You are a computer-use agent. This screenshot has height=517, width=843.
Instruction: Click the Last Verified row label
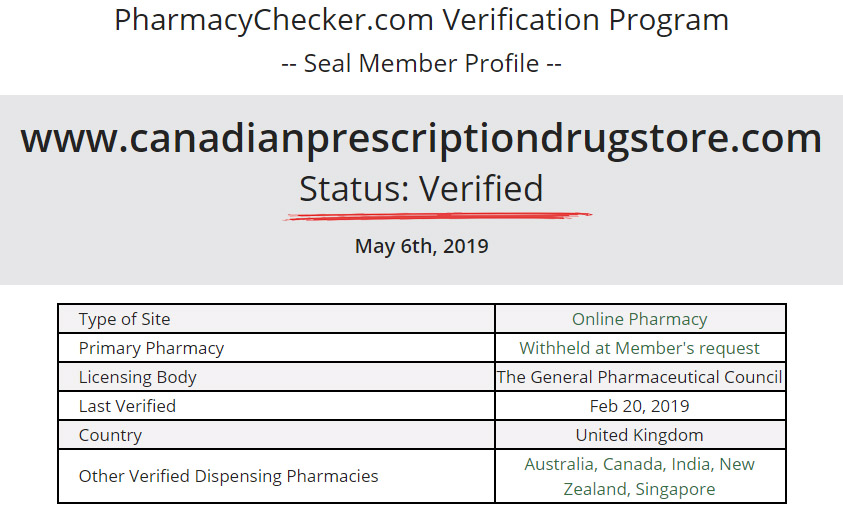(127, 406)
